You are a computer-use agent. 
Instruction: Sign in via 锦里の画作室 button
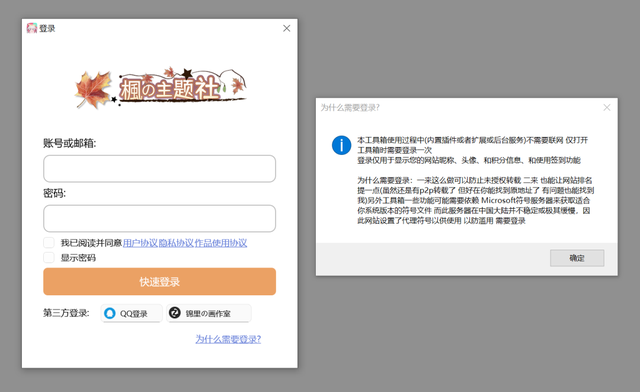click(x=209, y=313)
